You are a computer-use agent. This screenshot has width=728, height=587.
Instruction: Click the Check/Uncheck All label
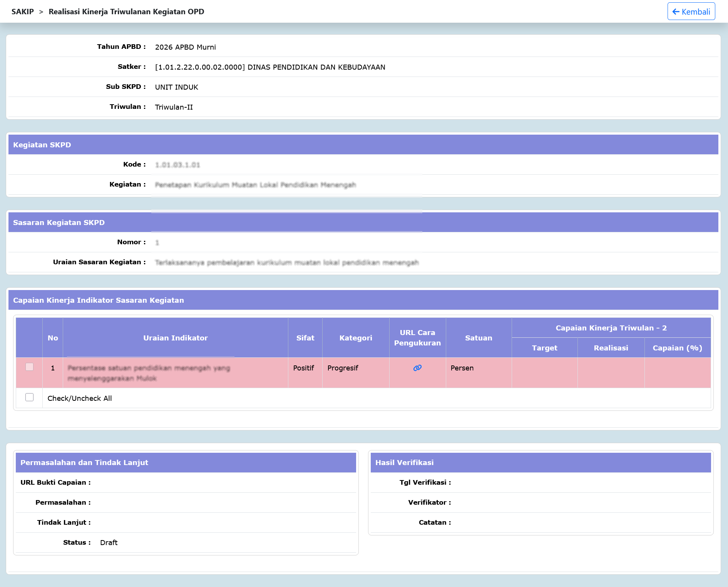(80, 399)
